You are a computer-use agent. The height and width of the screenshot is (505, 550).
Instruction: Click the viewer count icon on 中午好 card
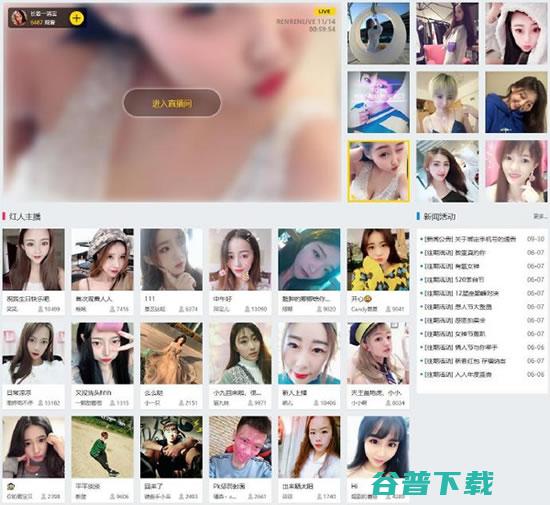coord(247,309)
